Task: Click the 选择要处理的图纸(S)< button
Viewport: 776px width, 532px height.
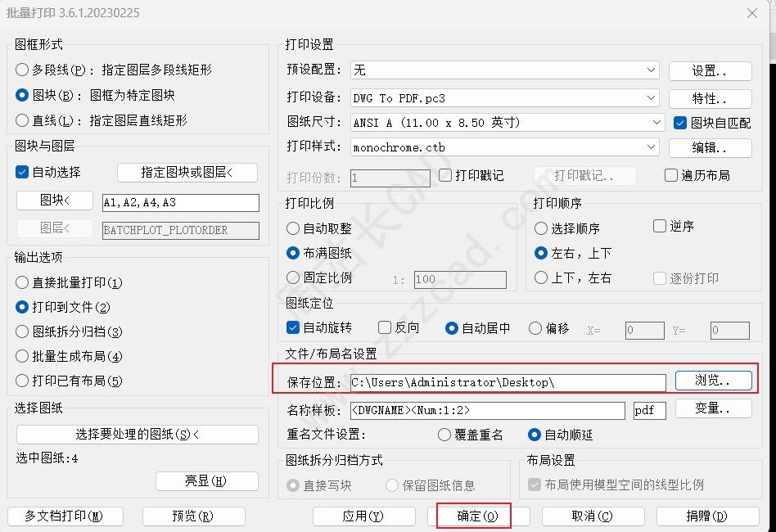Action: pyautogui.click(x=137, y=435)
